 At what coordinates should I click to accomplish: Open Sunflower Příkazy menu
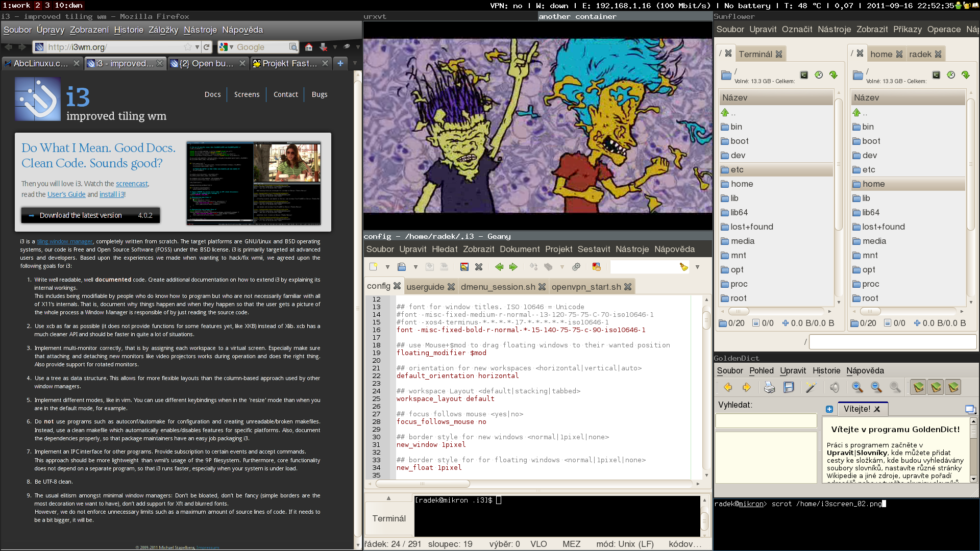point(907,30)
